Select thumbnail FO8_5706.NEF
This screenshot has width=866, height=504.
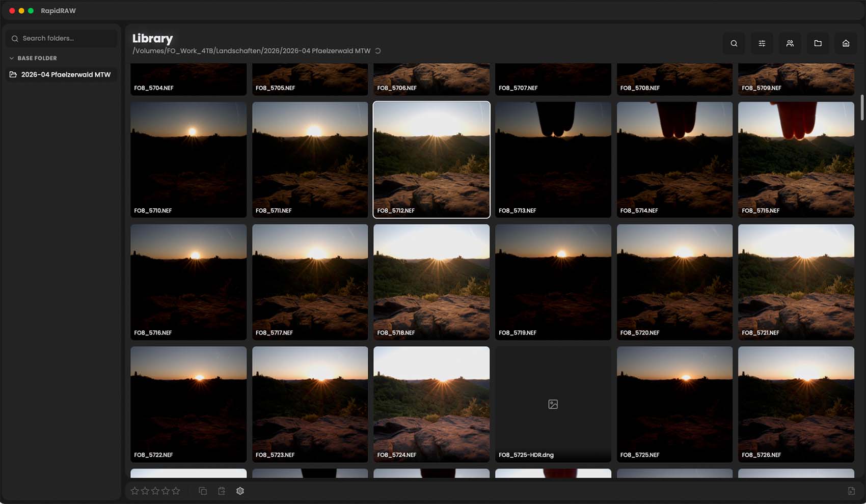(431, 79)
